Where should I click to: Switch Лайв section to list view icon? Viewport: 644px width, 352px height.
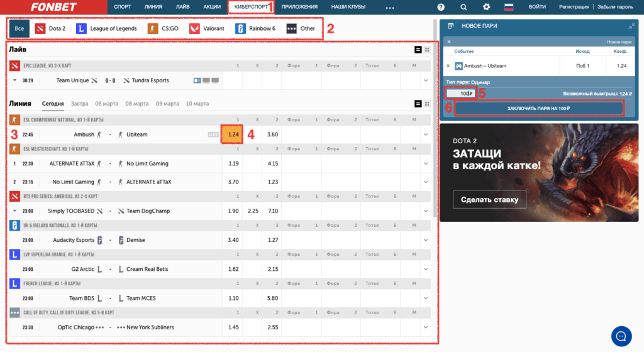[418, 50]
